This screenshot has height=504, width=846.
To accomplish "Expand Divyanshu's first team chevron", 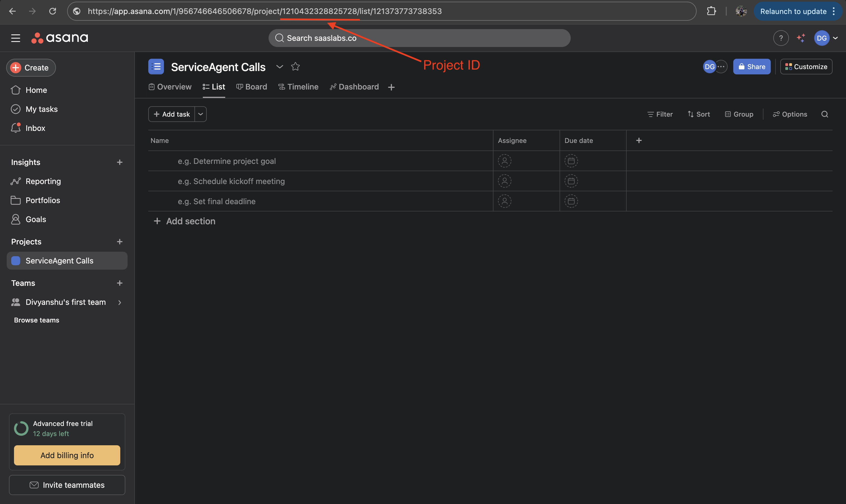I will 119,302.
